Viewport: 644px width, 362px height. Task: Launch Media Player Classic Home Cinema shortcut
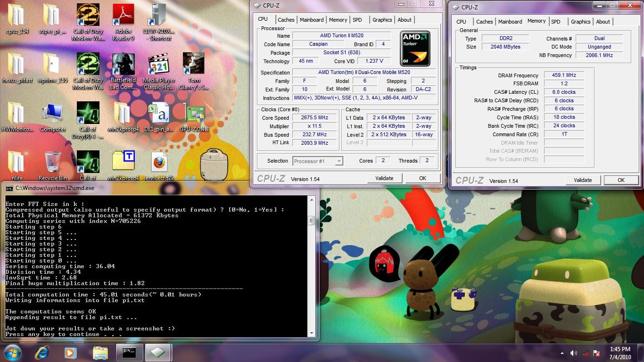coord(159,64)
